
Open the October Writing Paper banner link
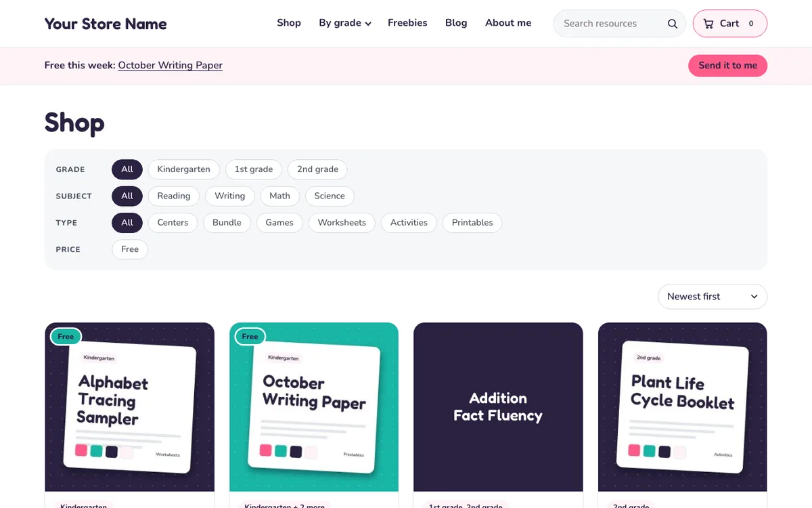point(171,66)
